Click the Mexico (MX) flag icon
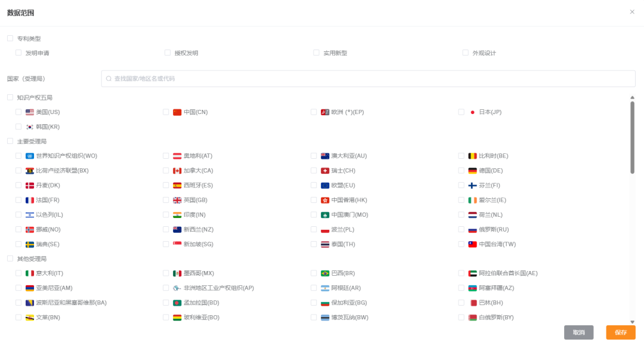Screen dimensions: 644x348 click(177, 273)
